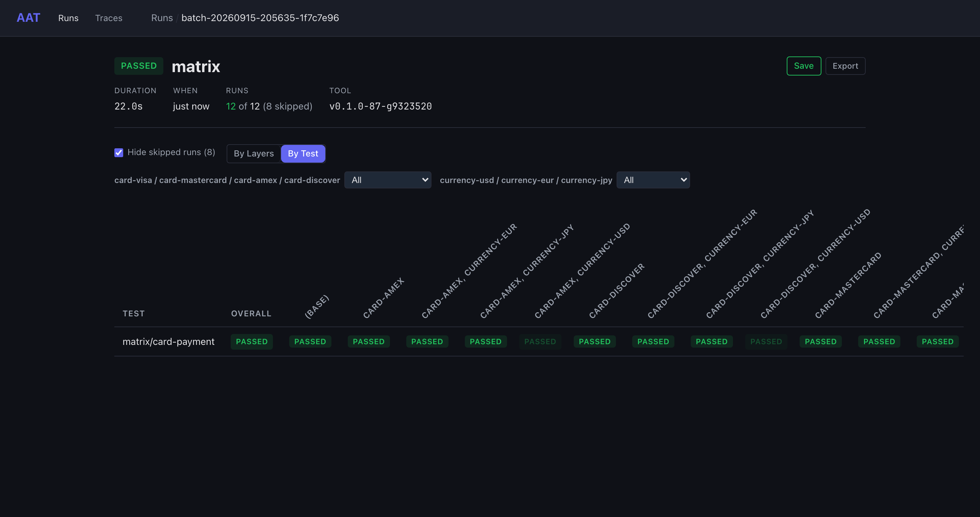Click the AAT logo
The height and width of the screenshot is (517, 980).
(28, 18)
